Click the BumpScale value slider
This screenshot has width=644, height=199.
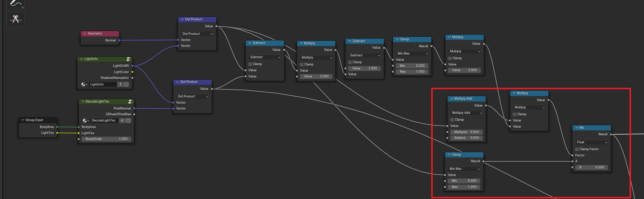click(x=106, y=139)
